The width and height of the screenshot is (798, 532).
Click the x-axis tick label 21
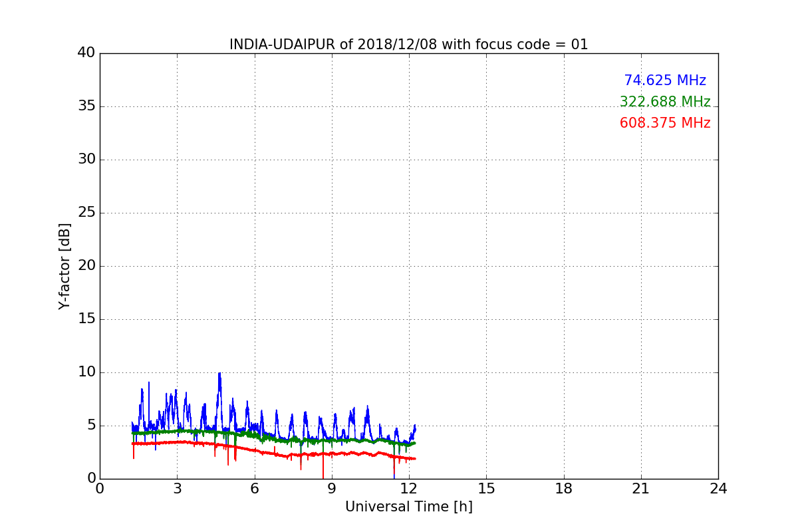[641, 488]
